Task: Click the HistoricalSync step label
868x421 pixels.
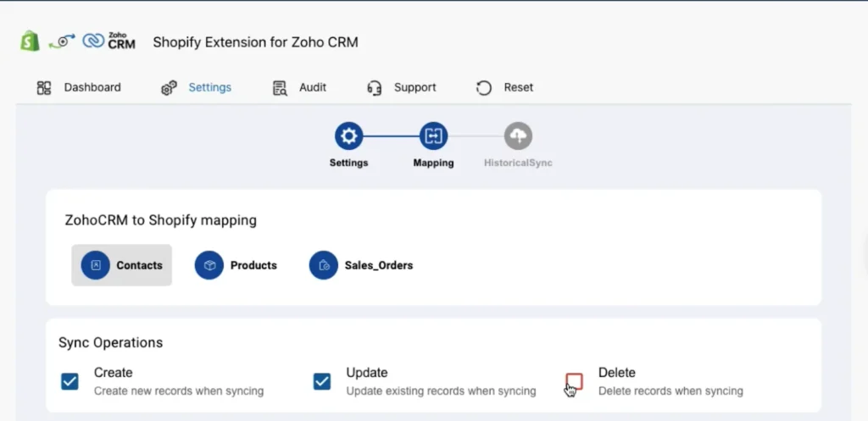Action: pyautogui.click(x=518, y=163)
